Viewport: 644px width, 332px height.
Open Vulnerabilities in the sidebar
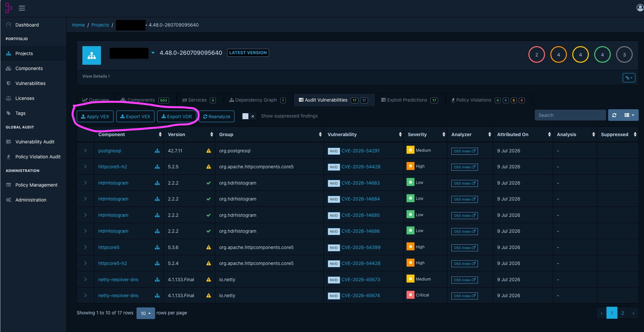tap(33, 83)
